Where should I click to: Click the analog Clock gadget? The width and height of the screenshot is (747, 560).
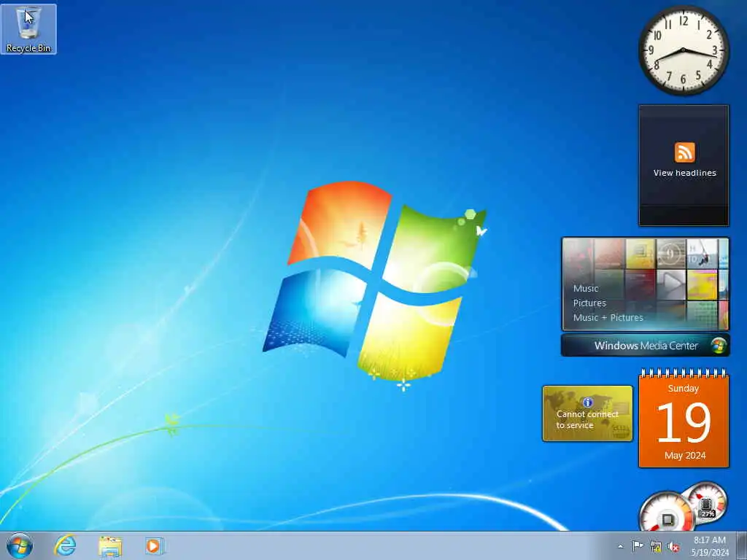pos(684,50)
